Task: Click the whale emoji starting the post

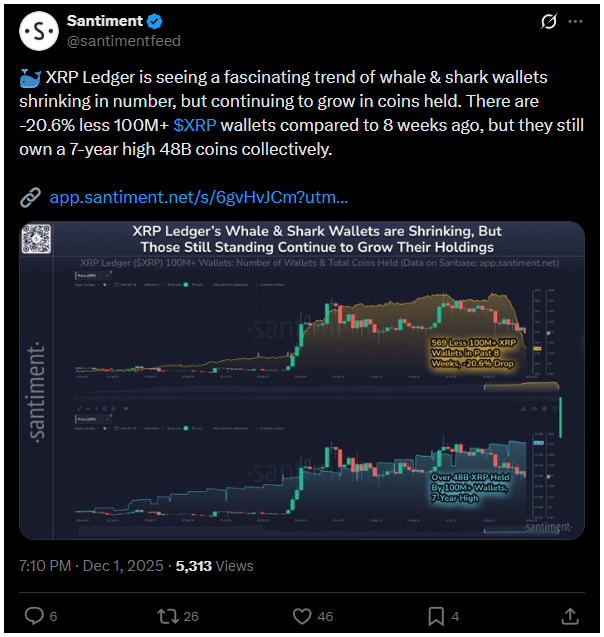Action: click(31, 78)
